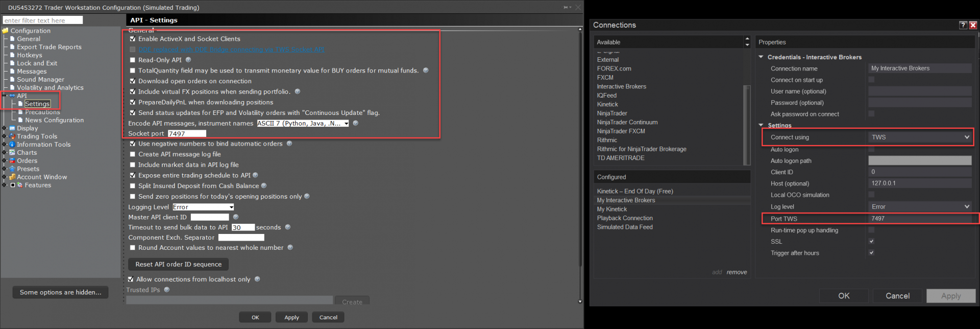Image resolution: width=980 pixels, height=329 pixels.
Task: Click help icon beside virtual FX positions option
Action: click(298, 91)
